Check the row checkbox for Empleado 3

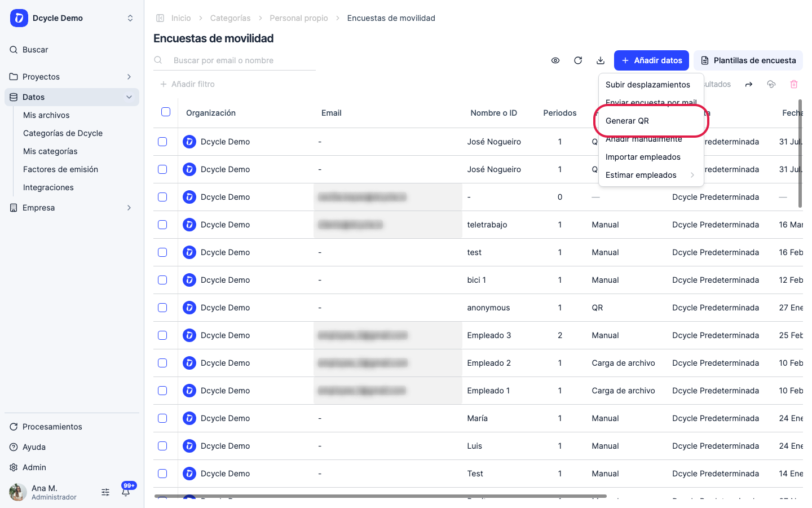click(x=162, y=335)
